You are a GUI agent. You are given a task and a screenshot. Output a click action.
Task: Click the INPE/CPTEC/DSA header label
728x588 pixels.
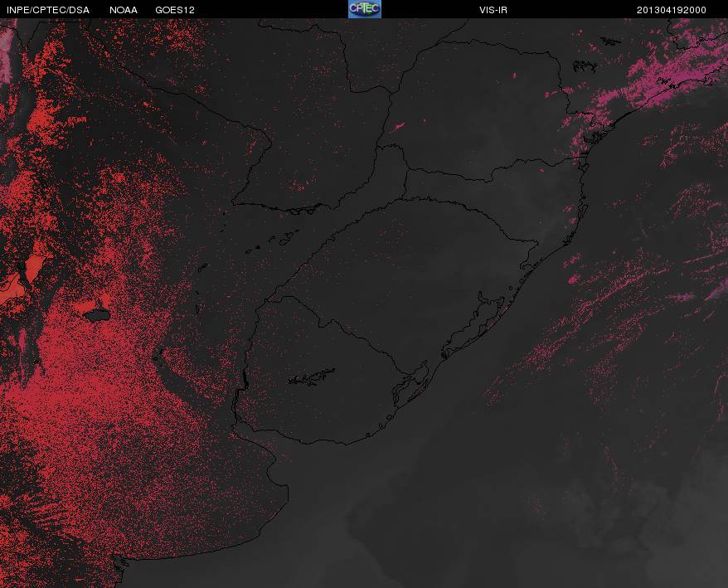[48, 10]
